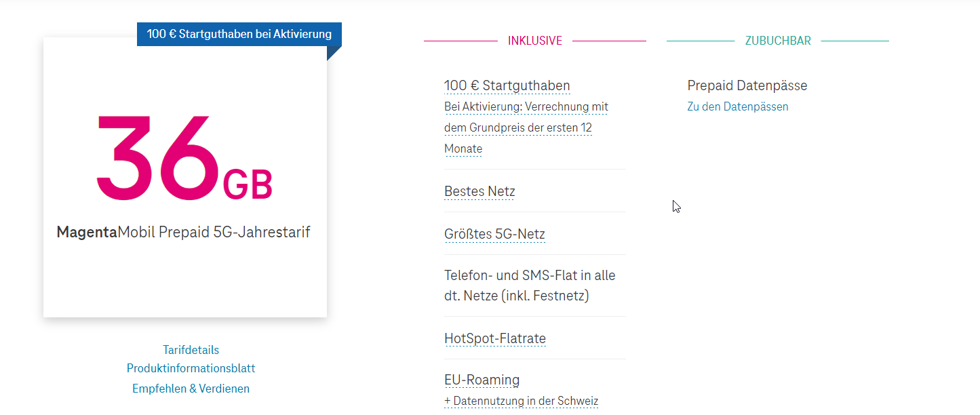Click the large 36 GB data figure
This screenshot has height=415, width=980.
(184, 157)
